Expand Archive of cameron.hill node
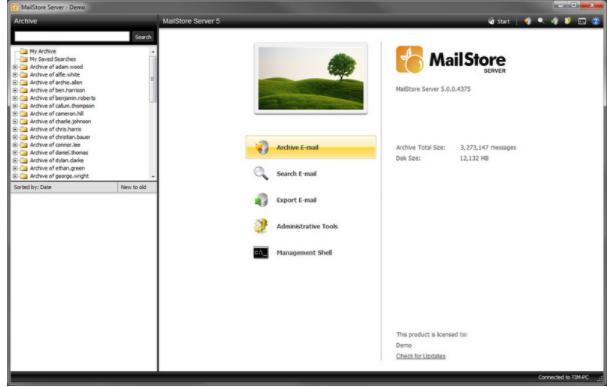The image size is (613, 387). 15,114
